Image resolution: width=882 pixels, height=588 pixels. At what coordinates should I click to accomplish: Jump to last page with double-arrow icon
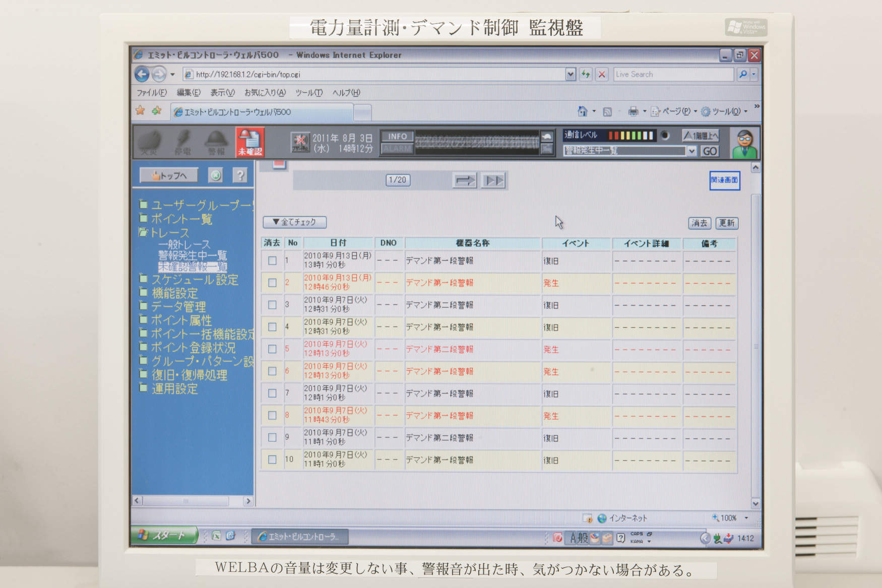coord(493,180)
